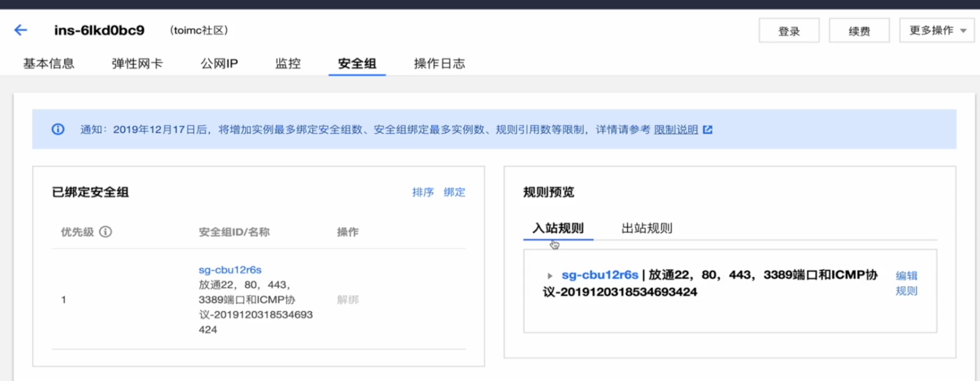Click the info icon beside 优先级
980x381 pixels.
[x=106, y=232]
